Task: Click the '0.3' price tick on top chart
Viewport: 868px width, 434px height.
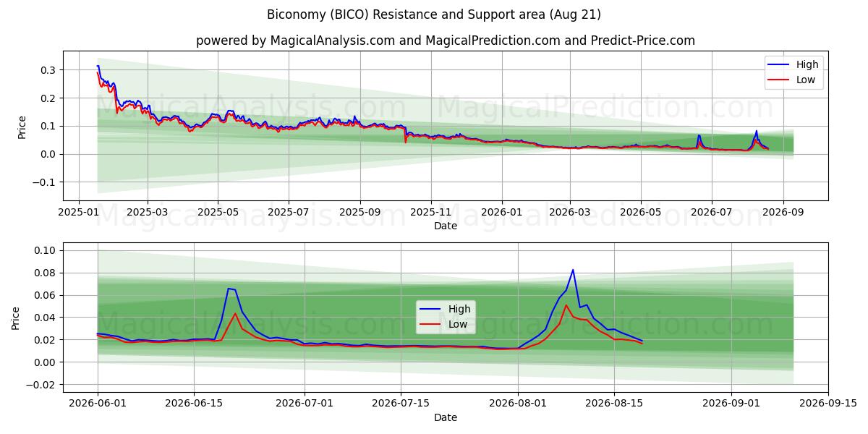Action: [50, 70]
